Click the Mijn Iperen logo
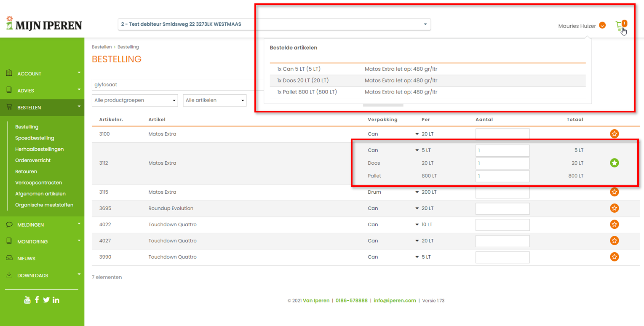 tap(44, 24)
